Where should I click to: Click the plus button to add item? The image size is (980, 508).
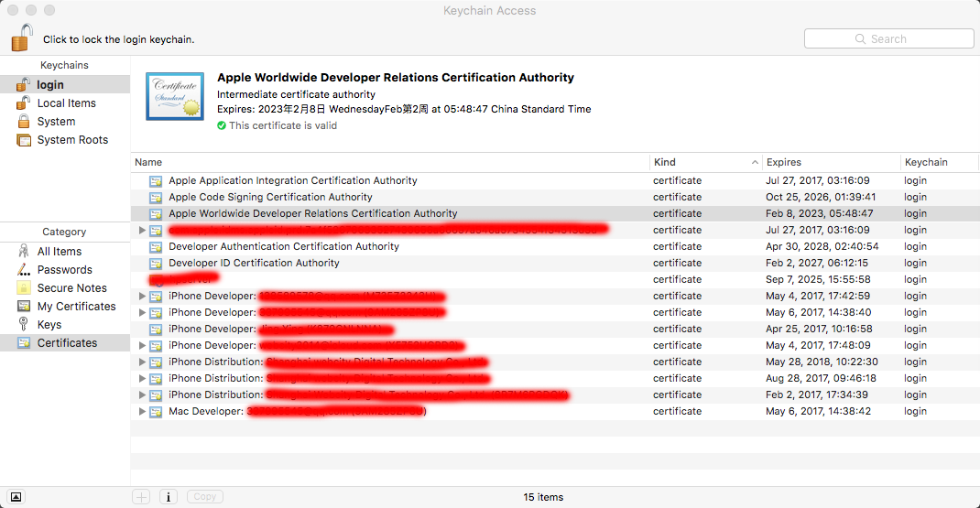[142, 497]
